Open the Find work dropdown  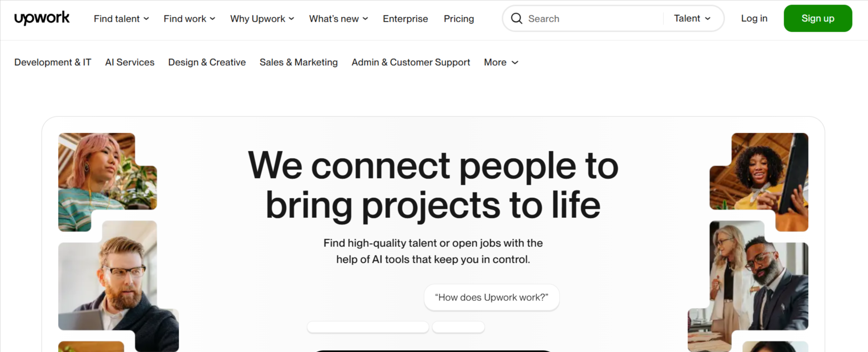[x=189, y=19]
